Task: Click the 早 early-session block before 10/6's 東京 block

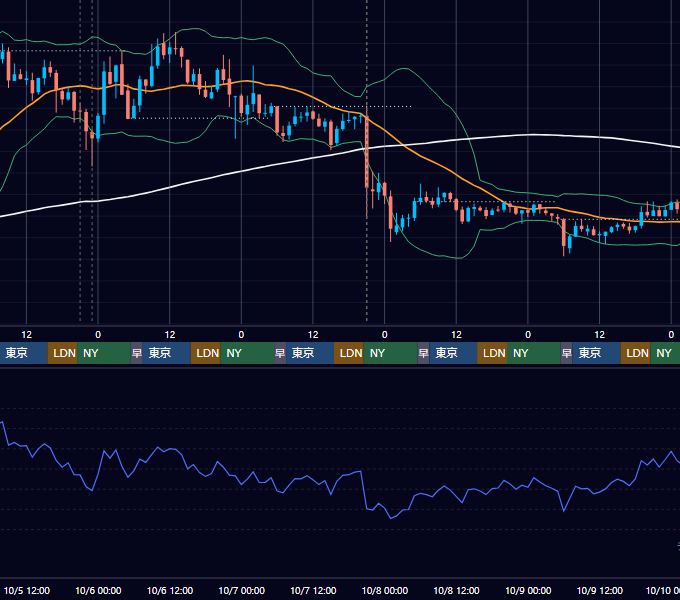Action: tap(137, 353)
